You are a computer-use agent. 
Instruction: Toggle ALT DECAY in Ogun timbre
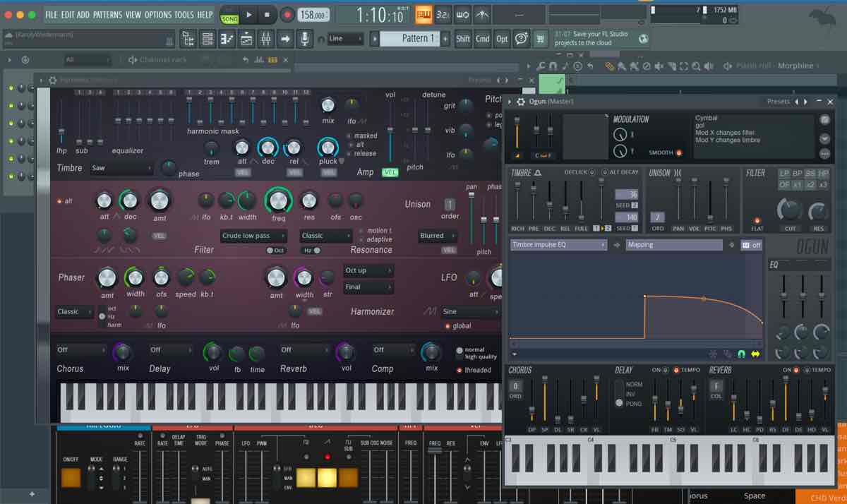tap(604, 173)
